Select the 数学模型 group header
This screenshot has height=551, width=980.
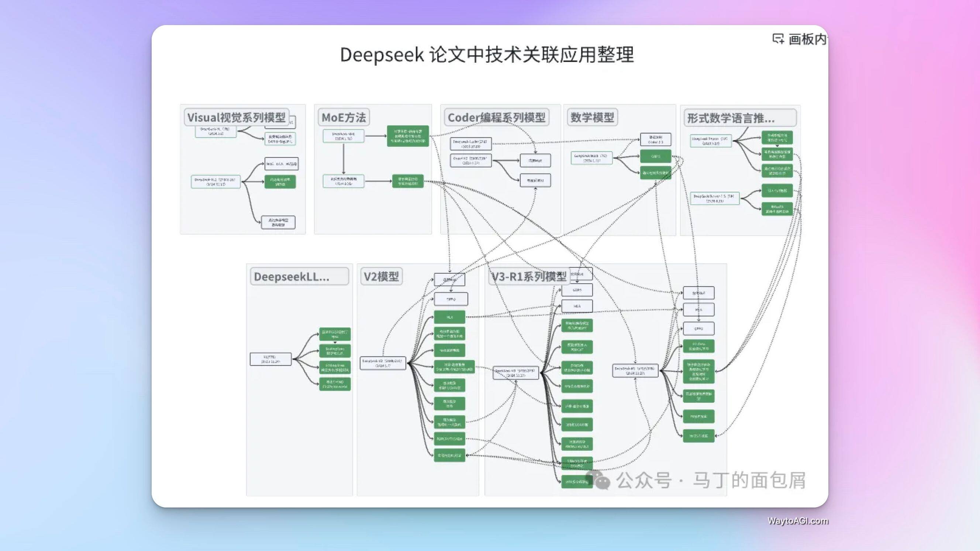pyautogui.click(x=592, y=117)
